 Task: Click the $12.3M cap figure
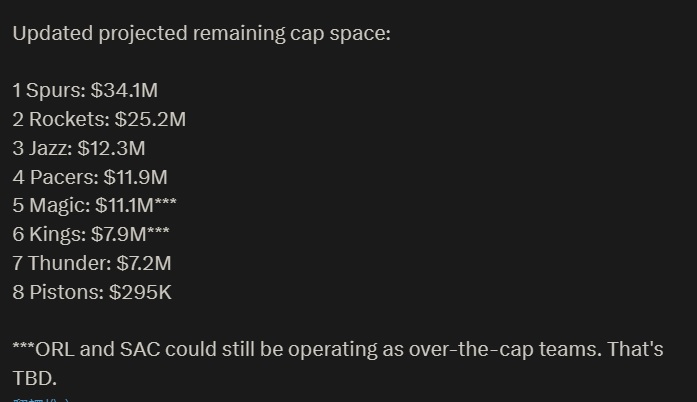point(111,149)
